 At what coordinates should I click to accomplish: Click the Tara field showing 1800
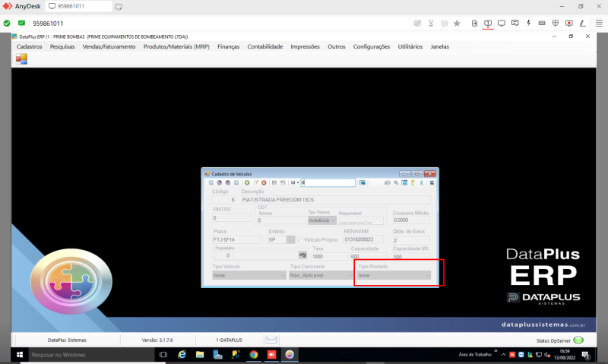(x=329, y=256)
